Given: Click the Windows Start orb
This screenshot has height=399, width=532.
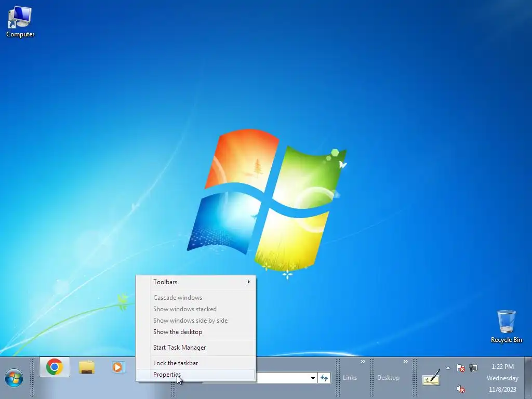Looking at the screenshot, I should pos(14,378).
